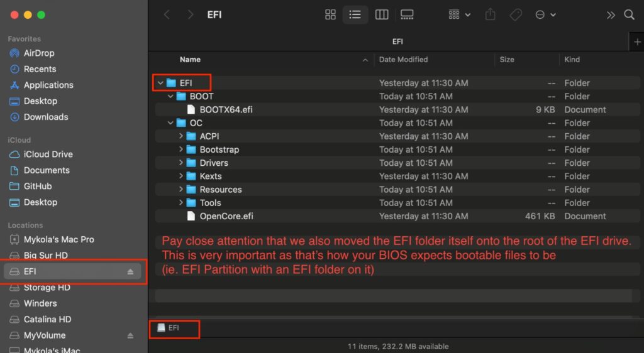The width and height of the screenshot is (644, 353).
Task: Switch to gallery view
Action: point(407,14)
